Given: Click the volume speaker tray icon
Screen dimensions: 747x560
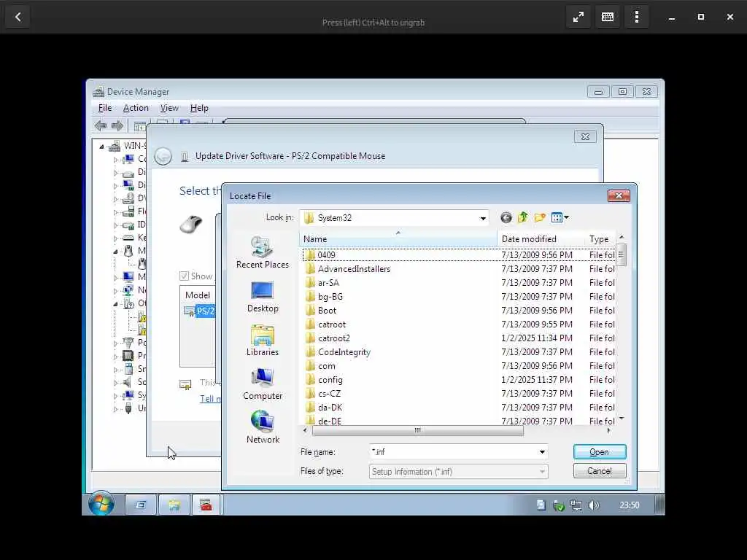Looking at the screenshot, I should pyautogui.click(x=594, y=505).
